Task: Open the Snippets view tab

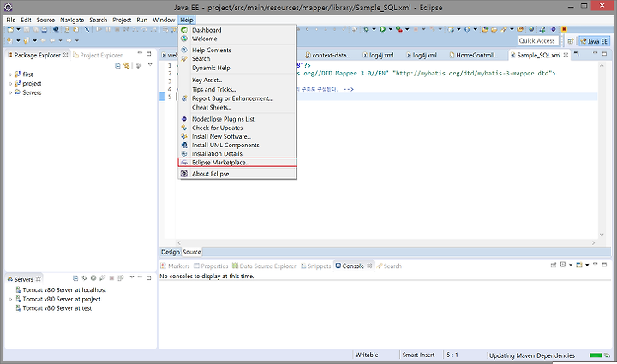Action: point(316,266)
